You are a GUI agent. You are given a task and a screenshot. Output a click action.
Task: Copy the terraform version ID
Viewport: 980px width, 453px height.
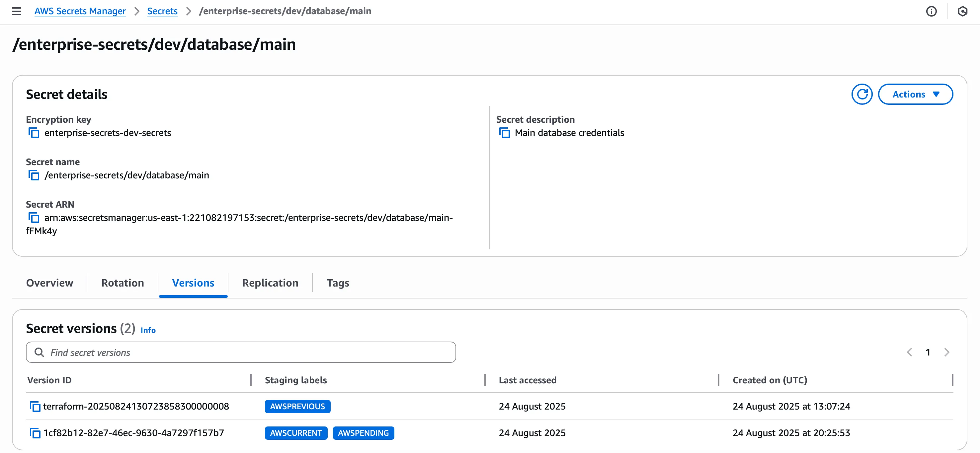point(35,406)
